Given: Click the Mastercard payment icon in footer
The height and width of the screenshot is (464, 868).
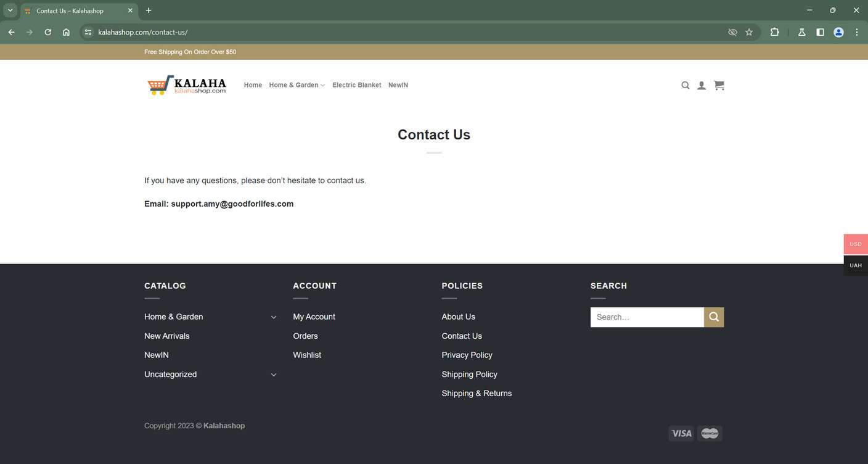Looking at the screenshot, I should [710, 434].
